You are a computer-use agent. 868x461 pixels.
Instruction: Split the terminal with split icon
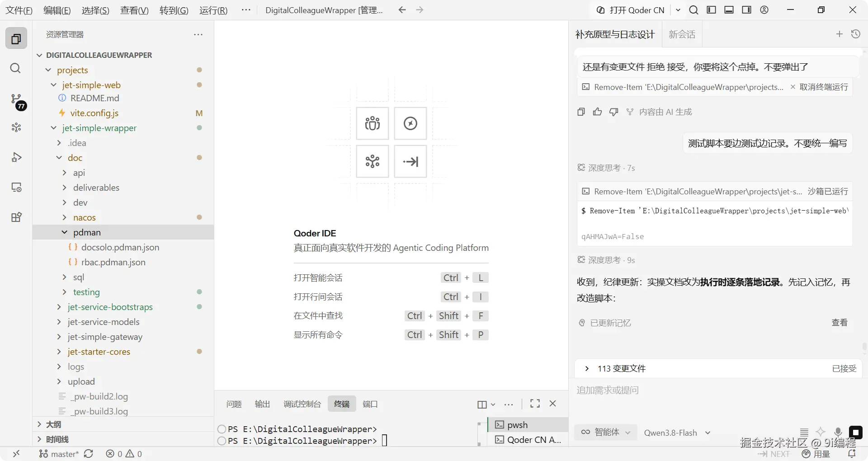pyautogui.click(x=482, y=404)
